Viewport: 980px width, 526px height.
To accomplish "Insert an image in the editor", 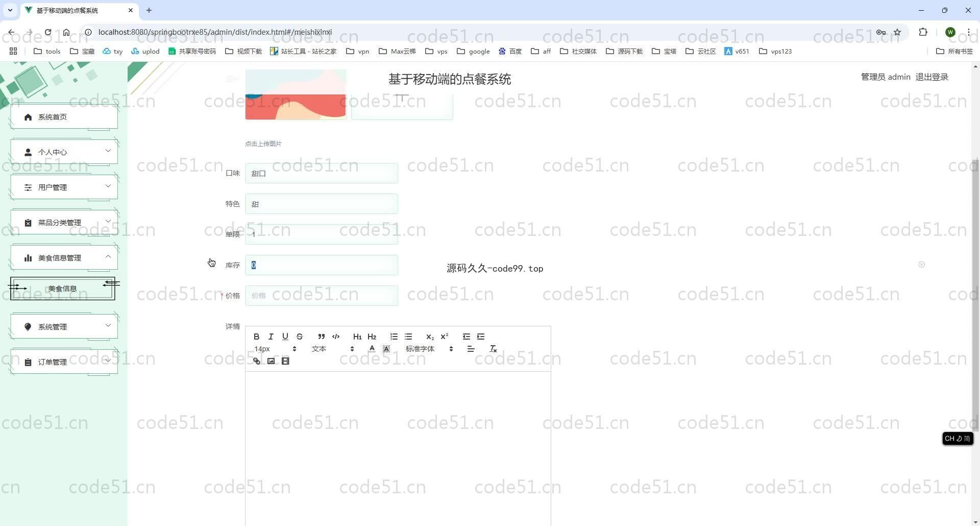I will click(271, 361).
